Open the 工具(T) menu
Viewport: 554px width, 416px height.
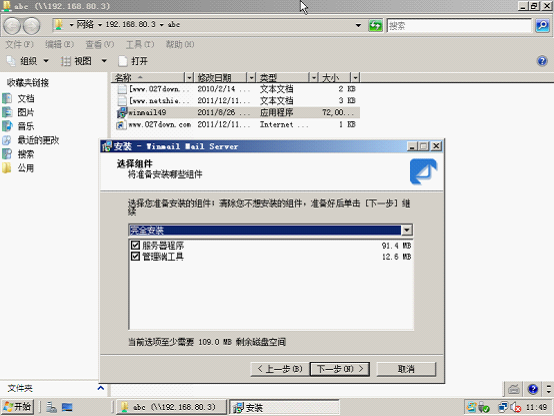point(140,44)
